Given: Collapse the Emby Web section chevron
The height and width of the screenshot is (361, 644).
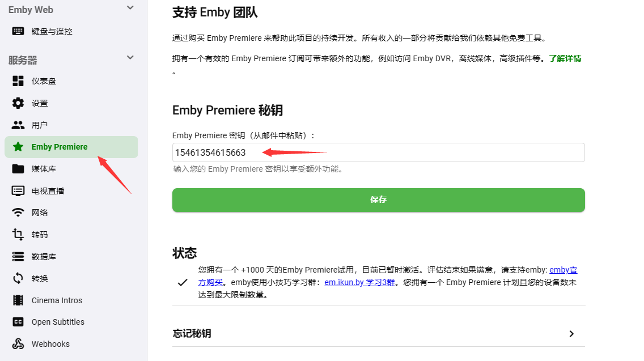Looking at the screenshot, I should pos(130,8).
